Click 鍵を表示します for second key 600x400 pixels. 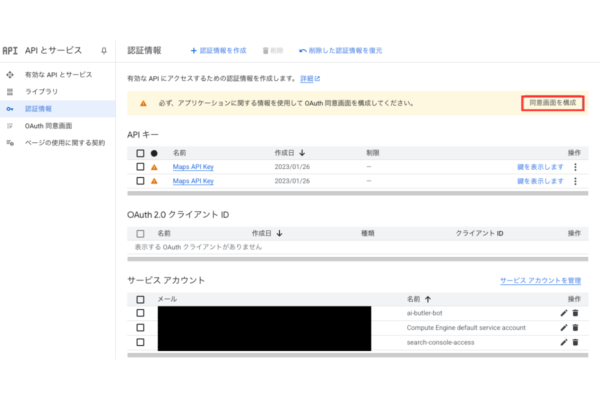[x=540, y=181]
